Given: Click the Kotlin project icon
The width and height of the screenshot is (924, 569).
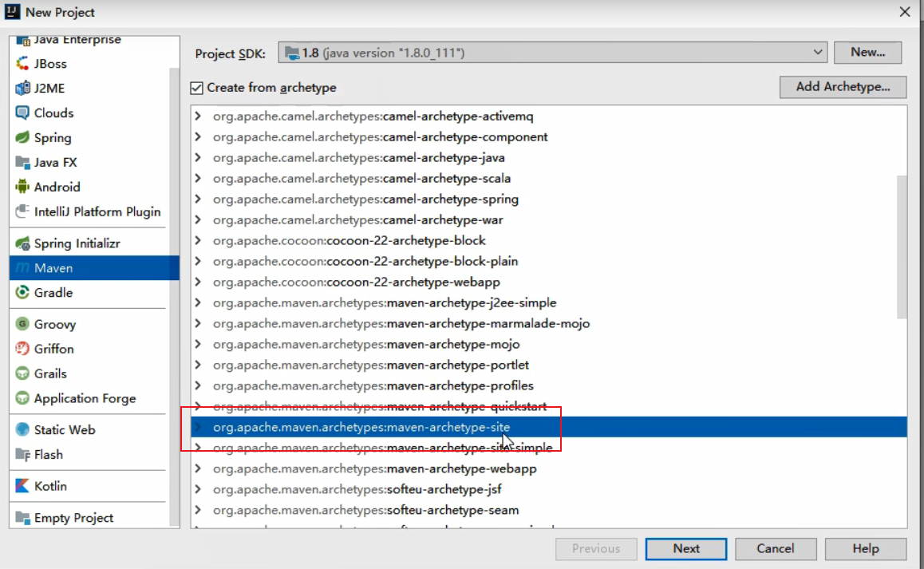Looking at the screenshot, I should (22, 486).
